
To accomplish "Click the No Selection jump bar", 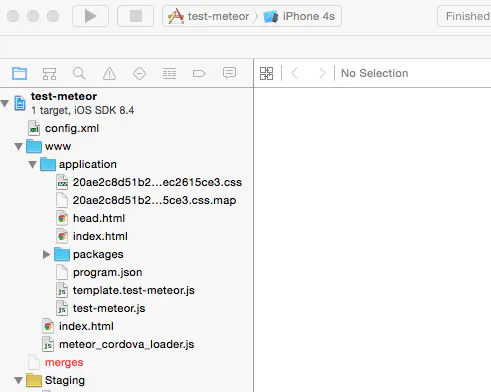I will click(375, 73).
